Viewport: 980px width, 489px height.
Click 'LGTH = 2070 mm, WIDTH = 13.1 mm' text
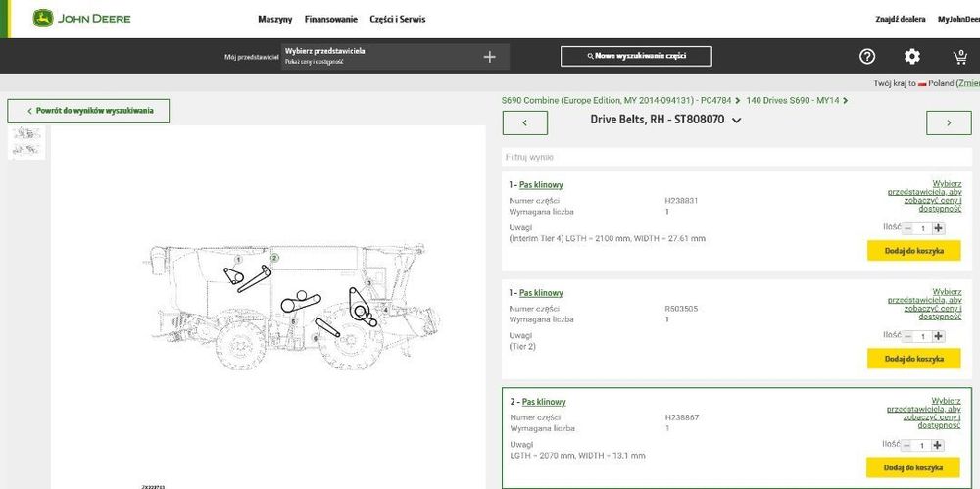click(577, 456)
